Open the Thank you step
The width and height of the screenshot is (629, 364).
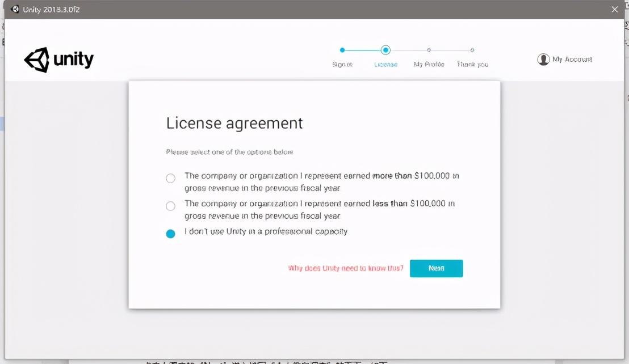coord(472,65)
